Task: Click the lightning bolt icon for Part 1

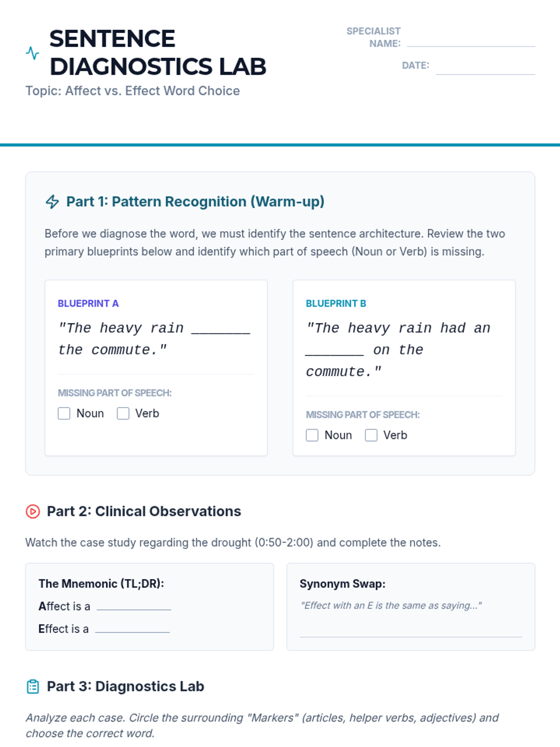Action: (x=52, y=202)
